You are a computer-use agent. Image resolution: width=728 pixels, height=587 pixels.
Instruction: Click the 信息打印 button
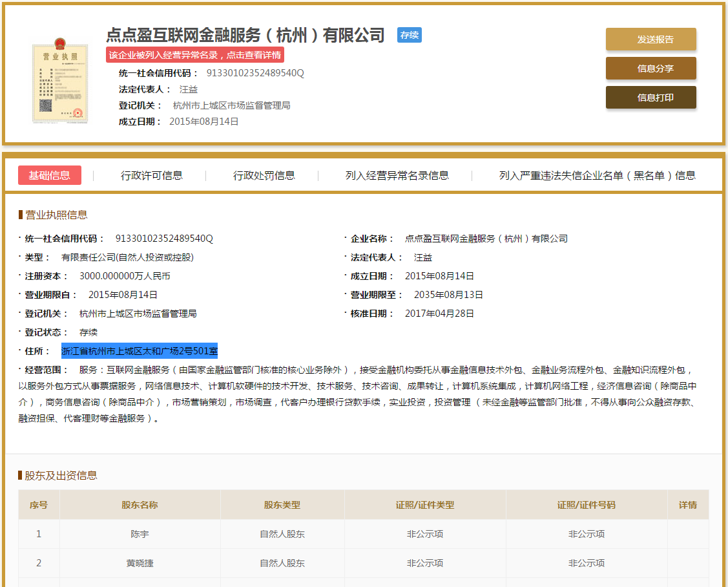tap(650, 97)
